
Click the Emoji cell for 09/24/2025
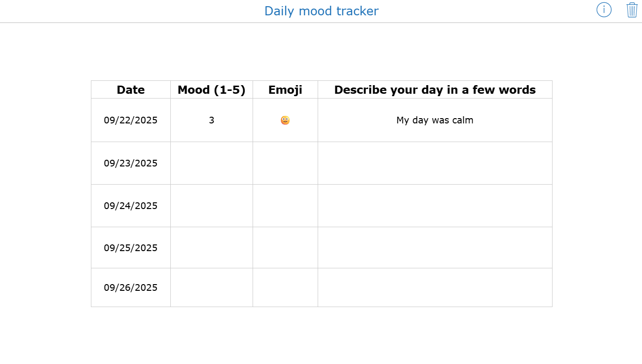(x=285, y=205)
